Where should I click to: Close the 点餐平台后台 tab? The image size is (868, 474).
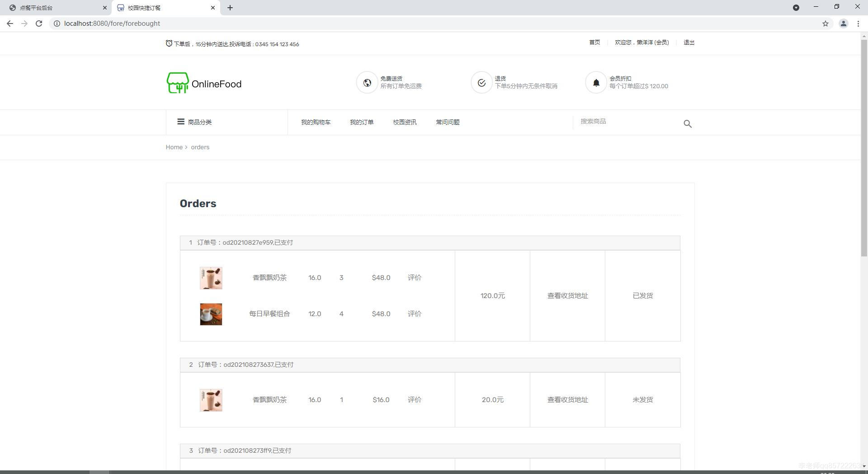104,8
